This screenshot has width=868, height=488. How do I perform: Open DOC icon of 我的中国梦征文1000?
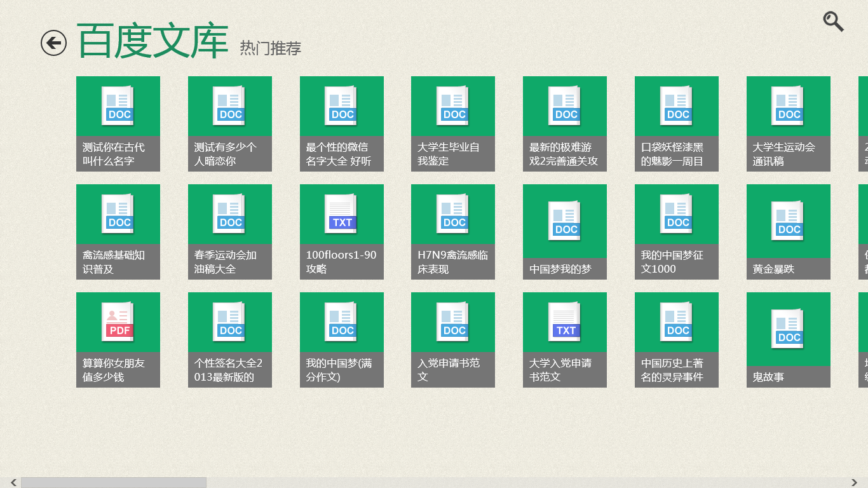click(x=677, y=213)
